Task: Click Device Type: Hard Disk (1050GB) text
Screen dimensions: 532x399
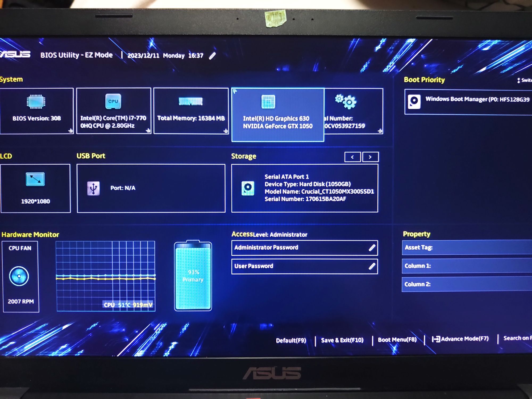Action: click(308, 184)
